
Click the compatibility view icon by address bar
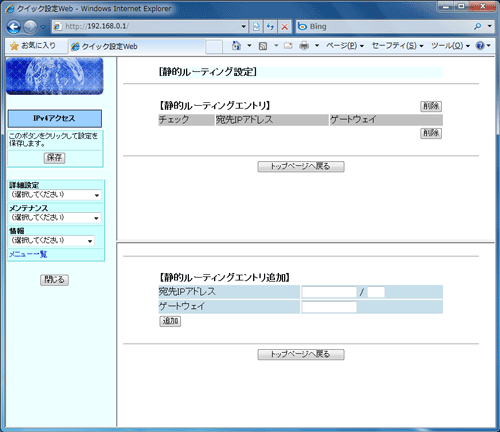point(256,27)
